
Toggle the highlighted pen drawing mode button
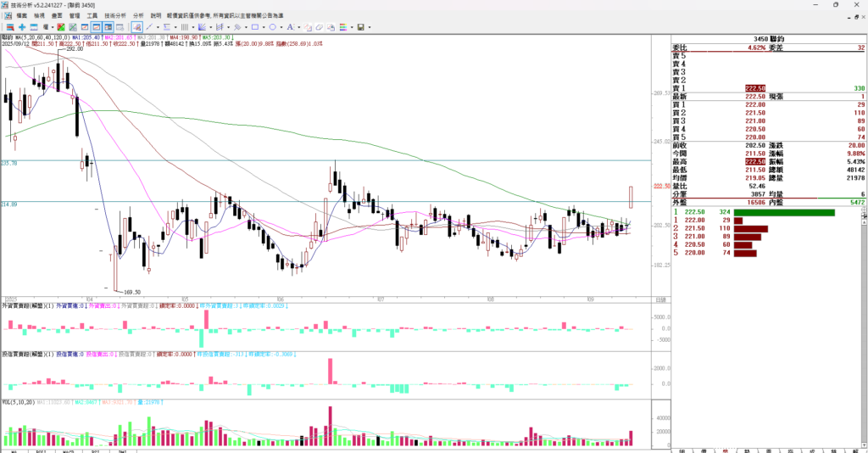click(x=136, y=26)
